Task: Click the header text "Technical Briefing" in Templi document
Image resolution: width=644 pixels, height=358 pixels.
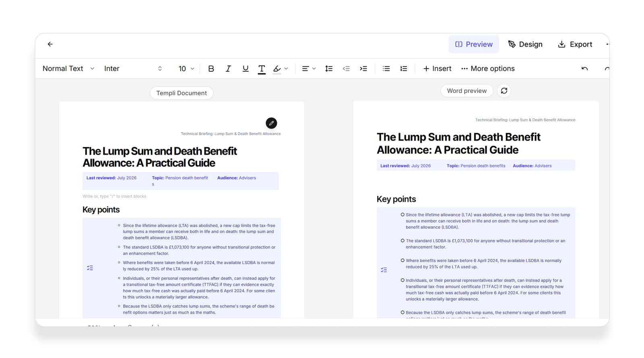Action: pyautogui.click(x=231, y=134)
